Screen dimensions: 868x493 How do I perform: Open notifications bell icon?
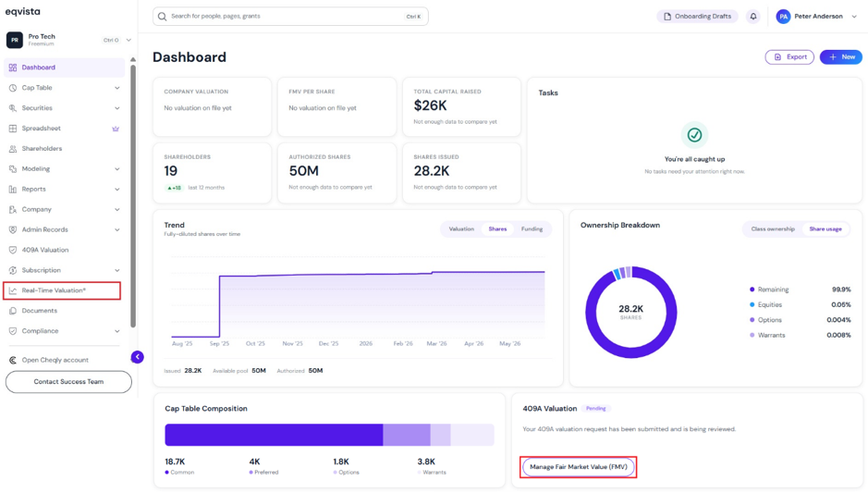click(x=752, y=17)
